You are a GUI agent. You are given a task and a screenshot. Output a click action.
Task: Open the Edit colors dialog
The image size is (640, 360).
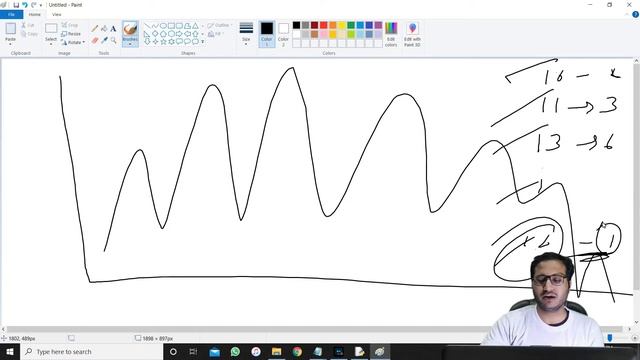(x=391, y=34)
